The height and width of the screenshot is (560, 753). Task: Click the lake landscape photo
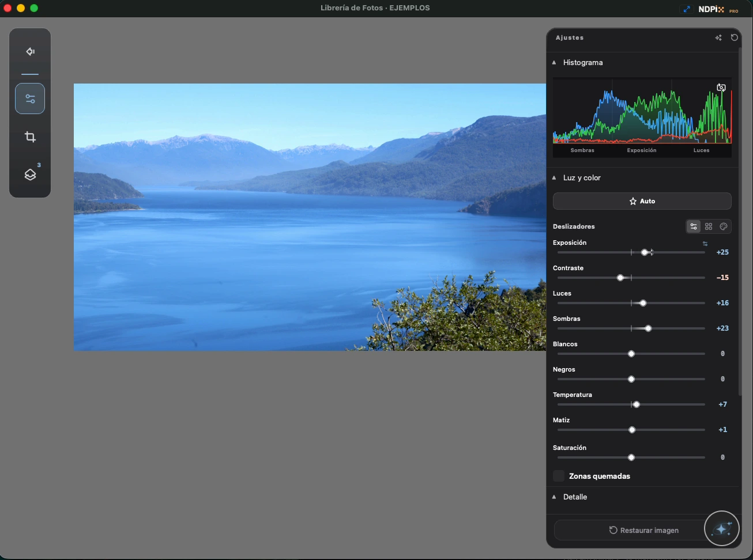tap(310, 217)
